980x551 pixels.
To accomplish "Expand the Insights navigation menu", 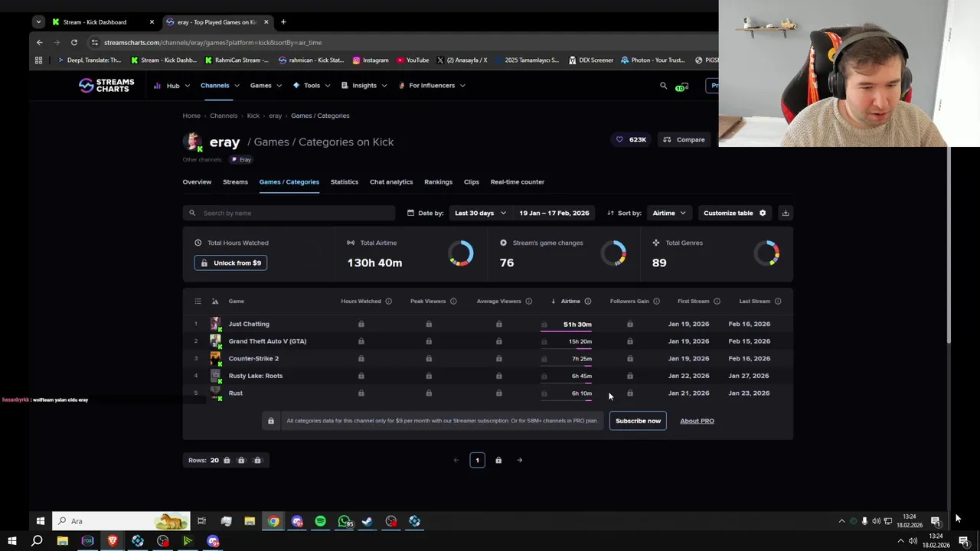I will pyautogui.click(x=364, y=86).
